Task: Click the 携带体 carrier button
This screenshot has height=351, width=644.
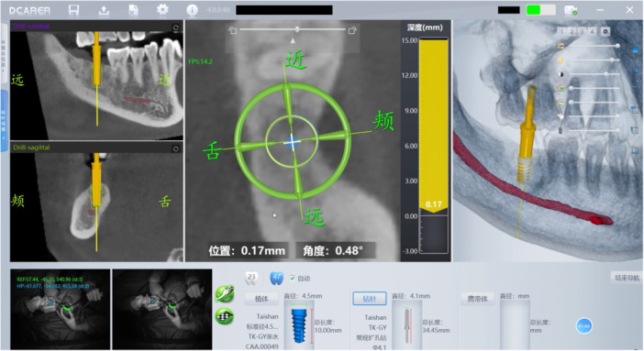Action: click(477, 299)
